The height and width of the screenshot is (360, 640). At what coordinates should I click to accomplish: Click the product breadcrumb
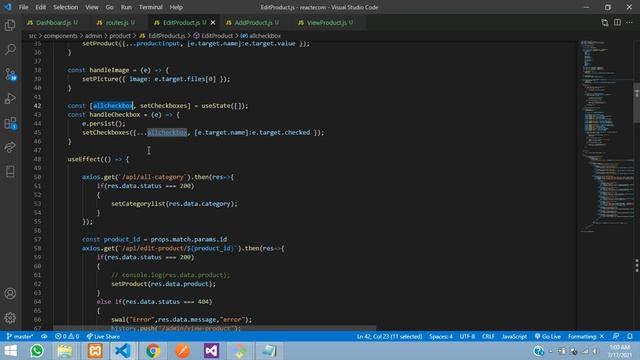pos(120,36)
